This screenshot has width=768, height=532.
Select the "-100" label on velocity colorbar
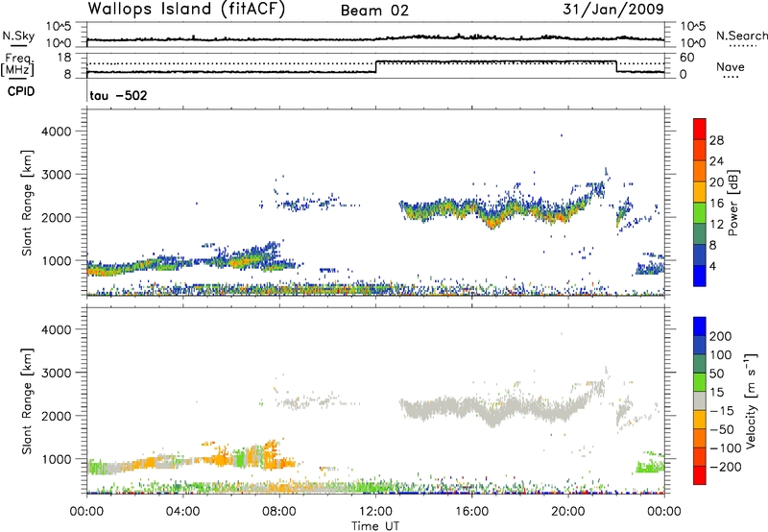click(x=726, y=447)
